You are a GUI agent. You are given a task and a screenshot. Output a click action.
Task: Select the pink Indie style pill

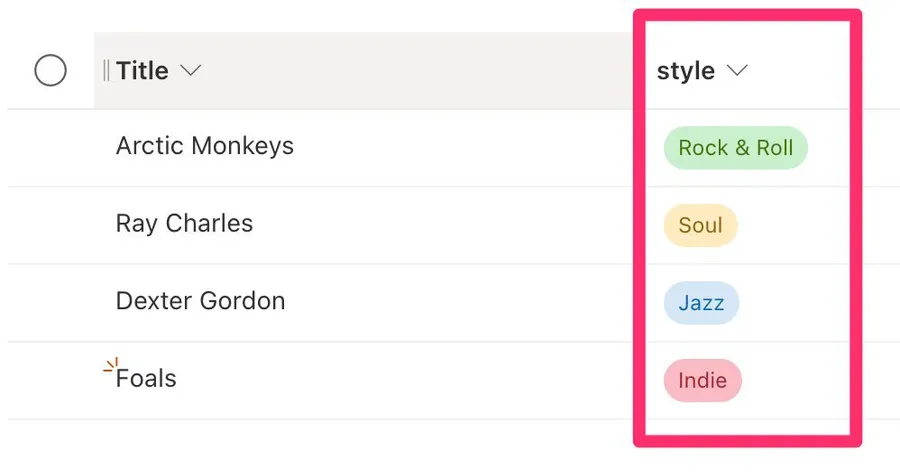click(702, 381)
